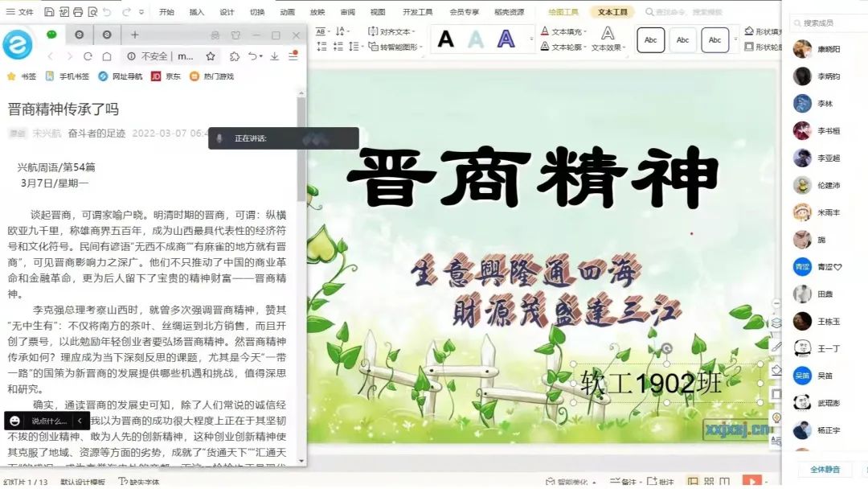The height and width of the screenshot is (489, 868).
Task: Switch to the 动画 ribbon tab
Action: click(x=287, y=11)
